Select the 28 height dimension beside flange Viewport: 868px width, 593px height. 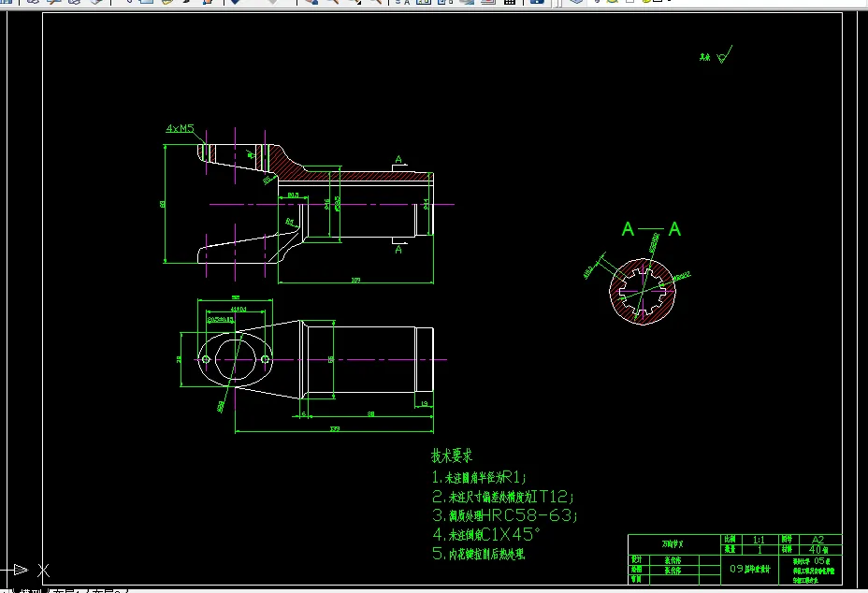179,359
